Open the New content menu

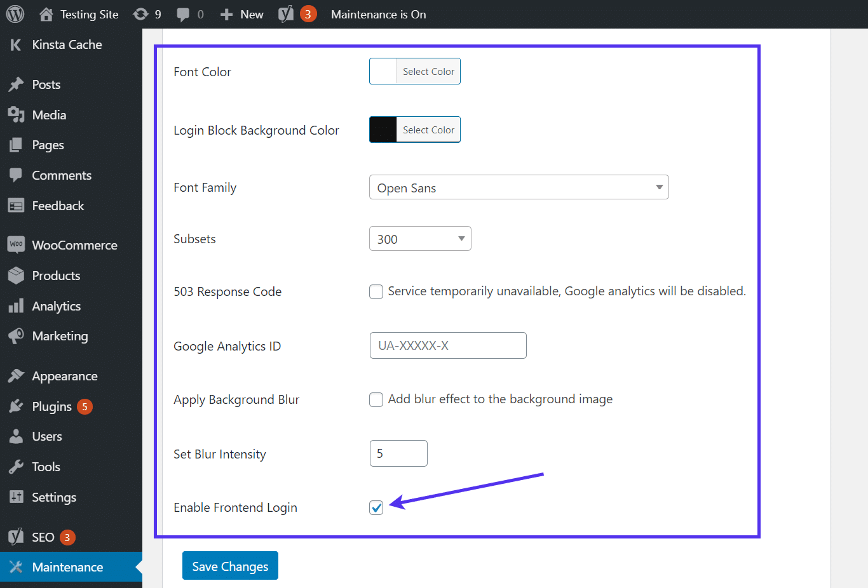pyautogui.click(x=242, y=14)
